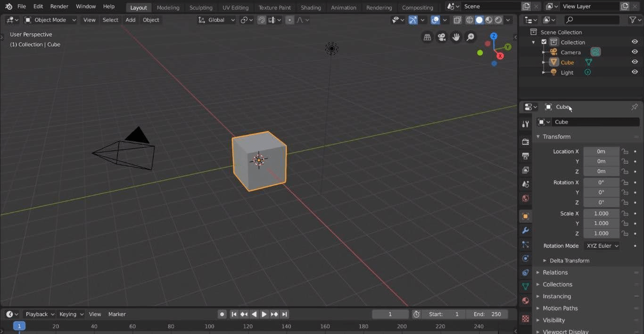
Task: Click the toggle camera view button
Action: (x=442, y=37)
